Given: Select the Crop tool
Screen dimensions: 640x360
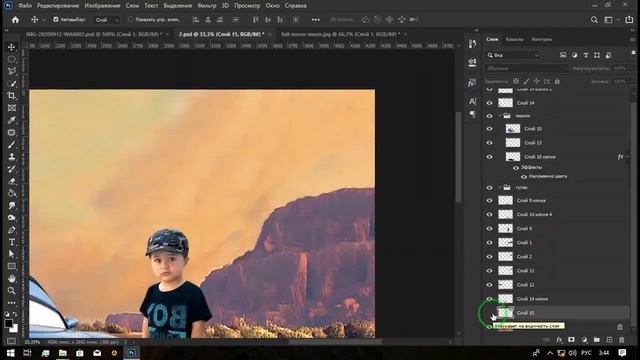Looking at the screenshot, I should (x=11, y=96).
